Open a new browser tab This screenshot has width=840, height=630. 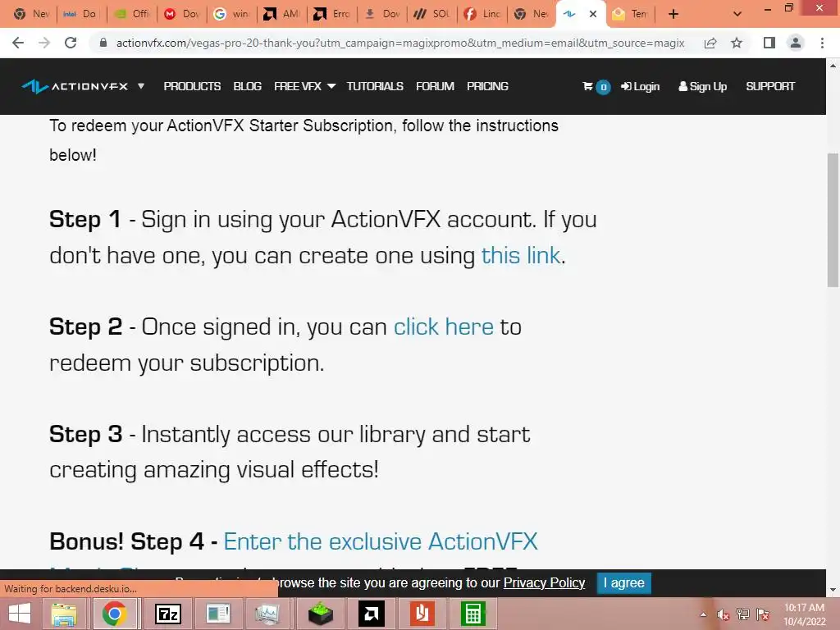tap(673, 14)
